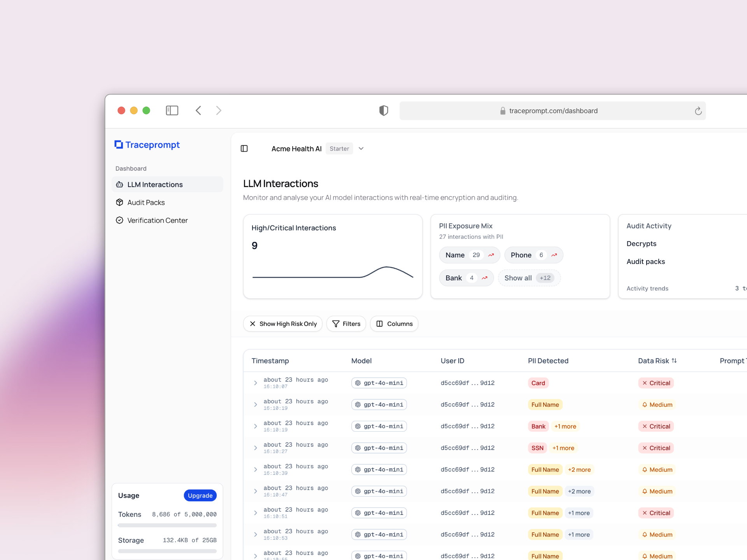Toggle the browser sidebar icon
This screenshot has height=560, width=747.
click(172, 110)
